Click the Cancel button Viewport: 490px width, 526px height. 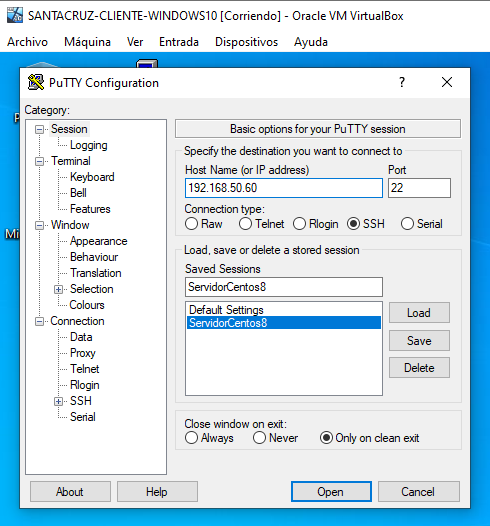[x=418, y=492]
